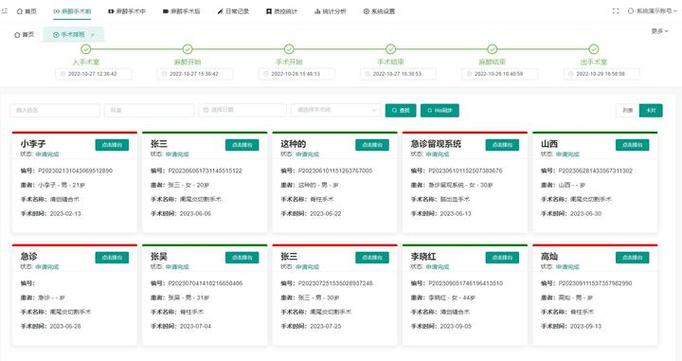
Task: Click surgery date 2023-09-05 on 李晓红 card
Action: 455,326
